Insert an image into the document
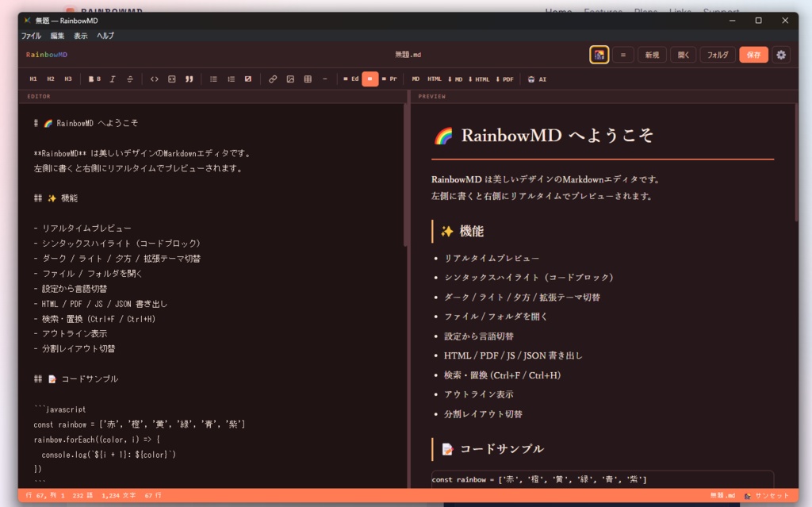This screenshot has width=812, height=507. (290, 79)
